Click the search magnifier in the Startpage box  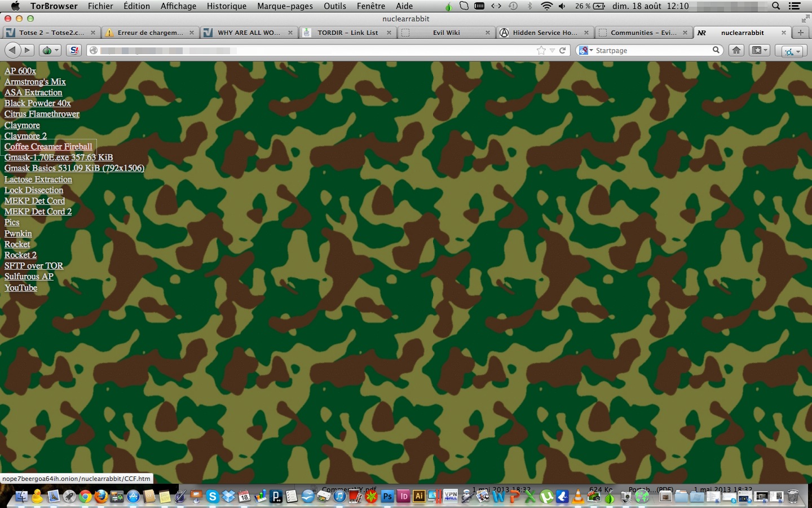click(x=716, y=50)
